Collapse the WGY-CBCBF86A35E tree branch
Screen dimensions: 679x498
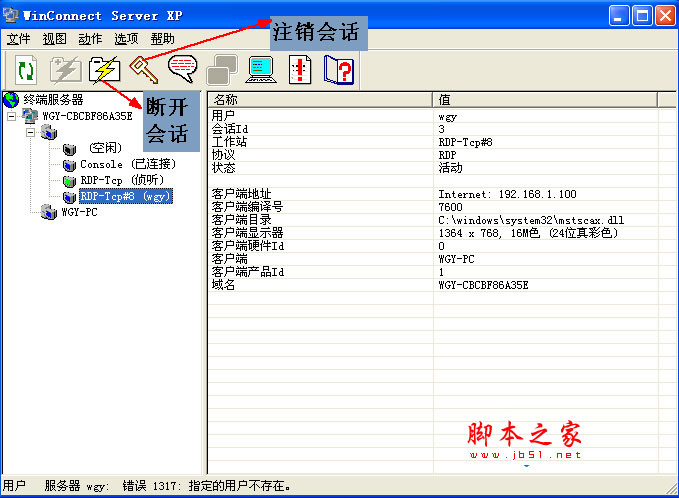point(12,116)
